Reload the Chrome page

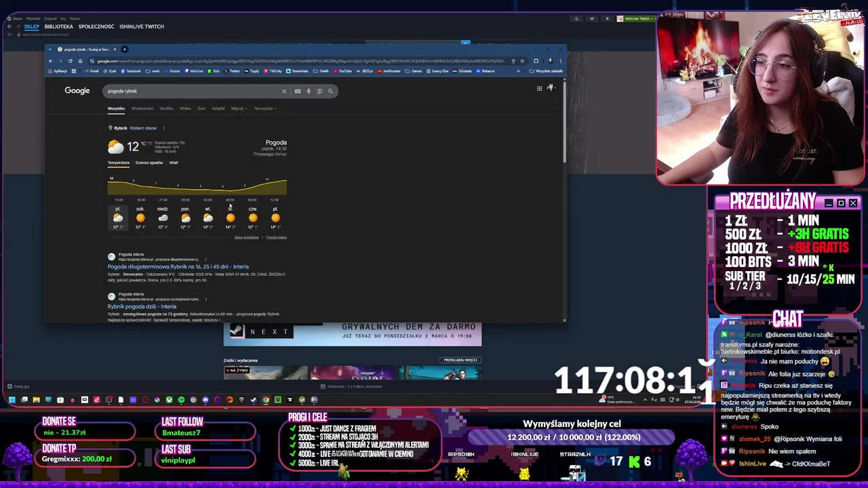[x=70, y=61]
